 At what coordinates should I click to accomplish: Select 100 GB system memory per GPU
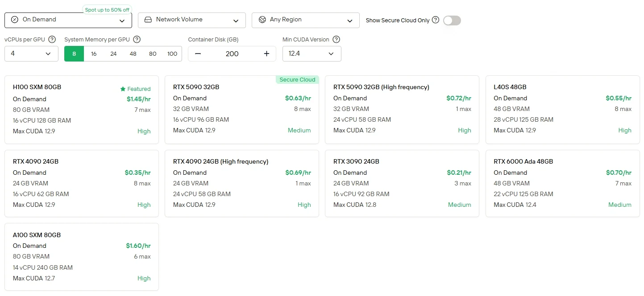tap(172, 53)
